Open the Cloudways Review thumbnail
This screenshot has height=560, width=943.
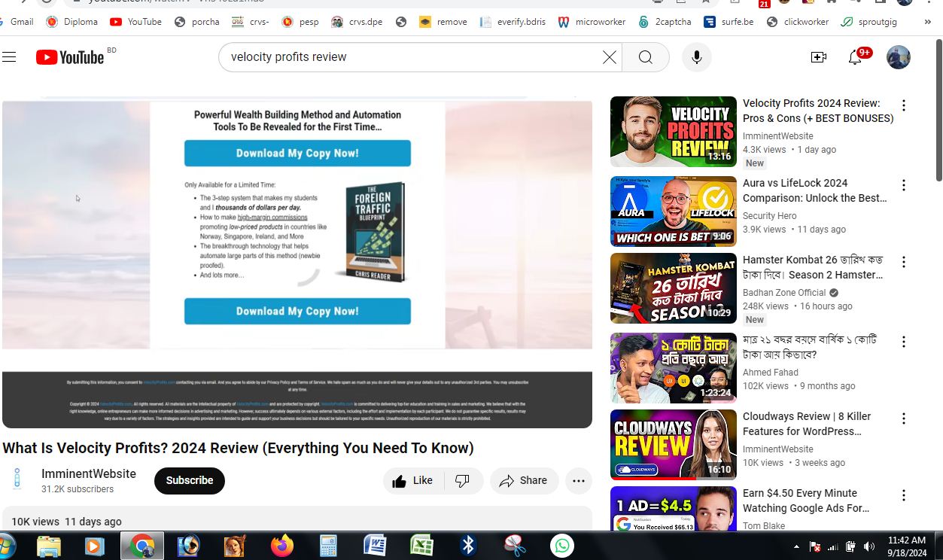click(674, 445)
